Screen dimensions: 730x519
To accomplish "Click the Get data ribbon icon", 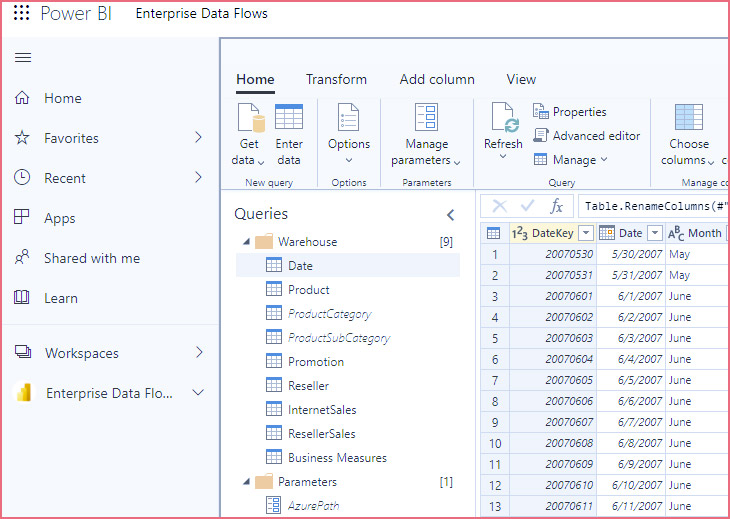I will pos(251,118).
